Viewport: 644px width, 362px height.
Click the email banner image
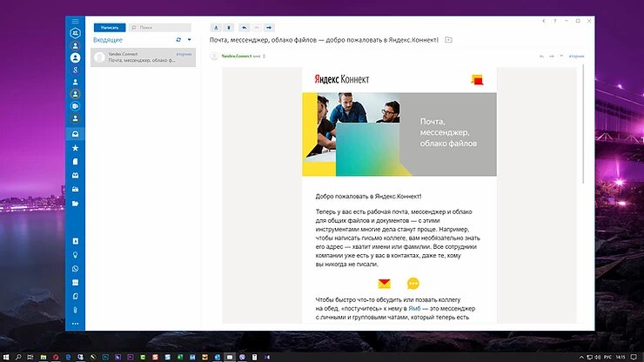pyautogui.click(x=399, y=134)
